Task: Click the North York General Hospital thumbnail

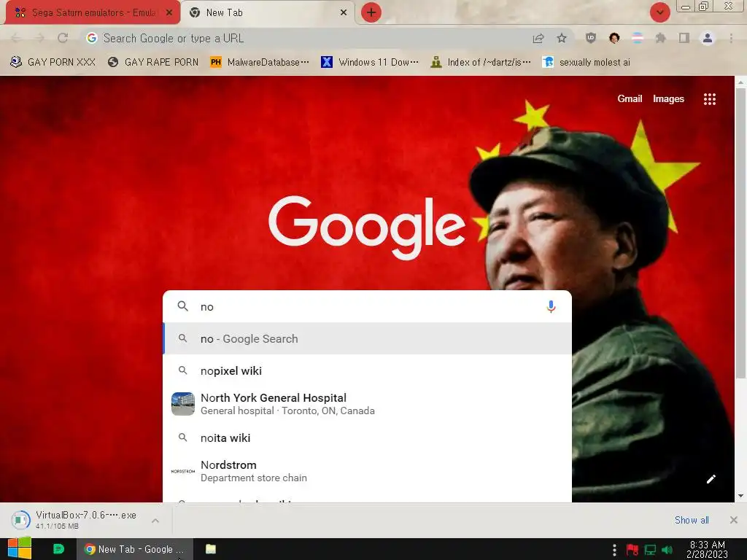Action: [183, 404]
